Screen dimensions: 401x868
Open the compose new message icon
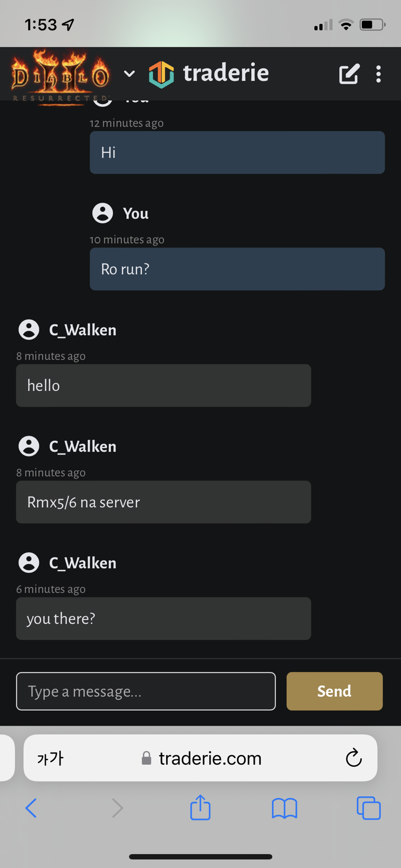point(349,74)
